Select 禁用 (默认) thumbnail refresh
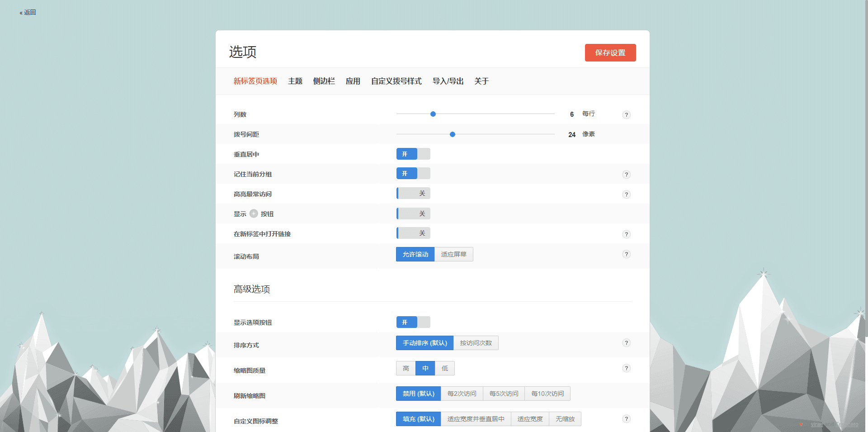Image resolution: width=868 pixels, height=432 pixels. (419, 394)
